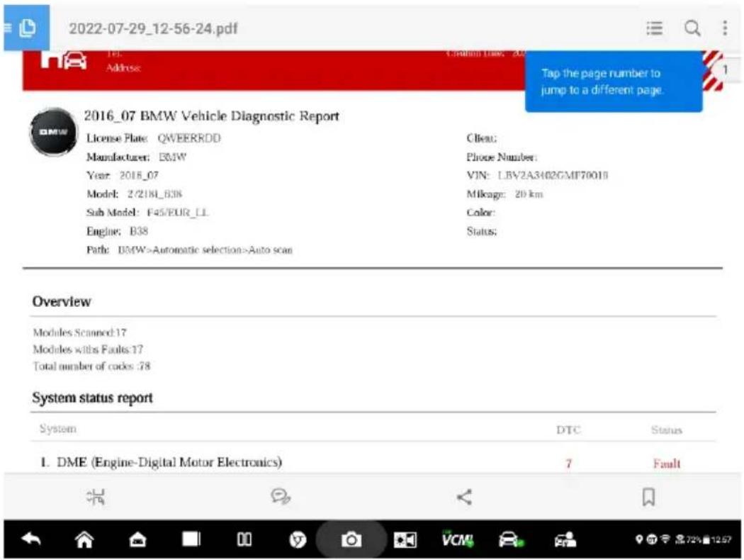Tap the back arrow in navigation bar
744x560 pixels.
[x=31, y=539]
